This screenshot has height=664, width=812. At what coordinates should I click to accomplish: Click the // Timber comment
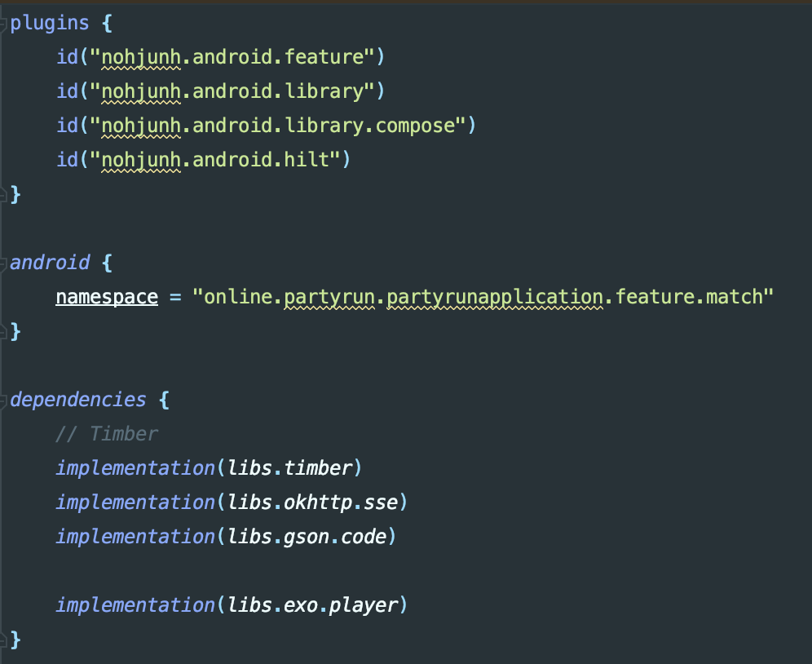[x=107, y=434]
